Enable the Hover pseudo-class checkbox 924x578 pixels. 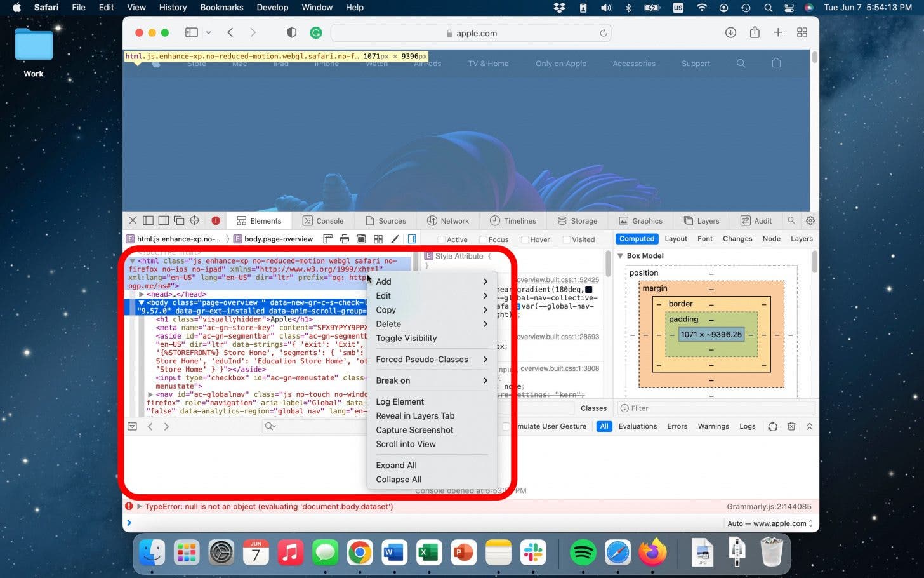[x=525, y=239]
